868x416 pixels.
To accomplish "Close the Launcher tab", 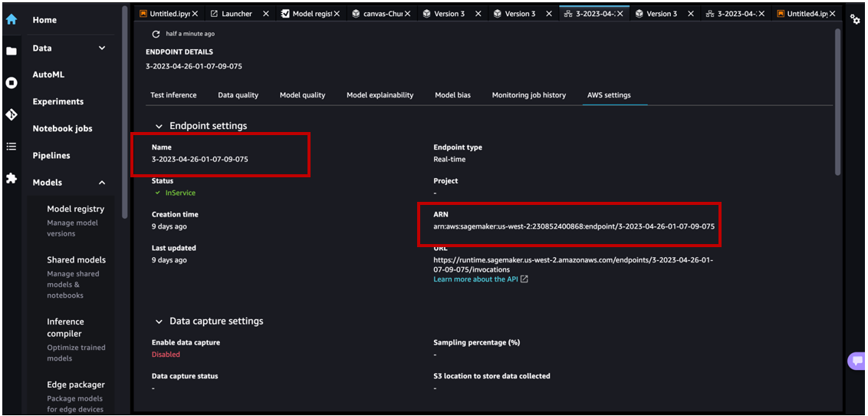I will pyautogui.click(x=266, y=14).
